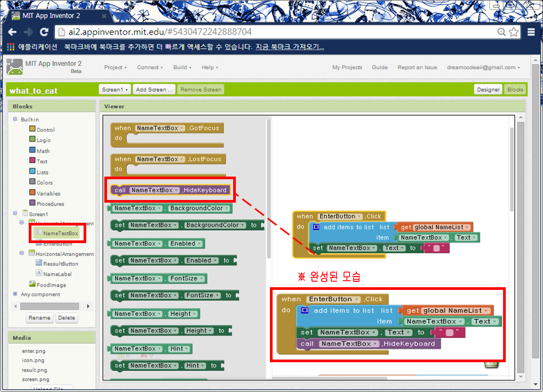
Task: Select enter.png in the Media list
Action: [34, 351]
